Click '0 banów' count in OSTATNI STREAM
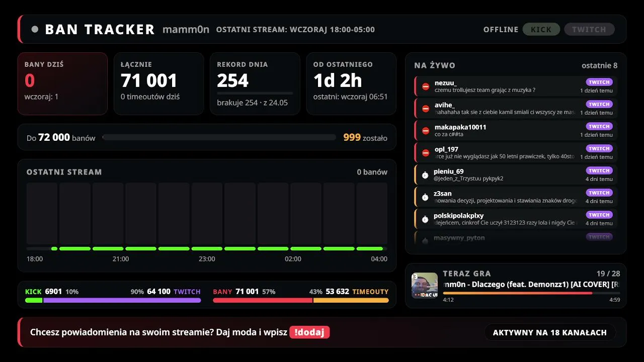644x362 pixels. coord(372,172)
